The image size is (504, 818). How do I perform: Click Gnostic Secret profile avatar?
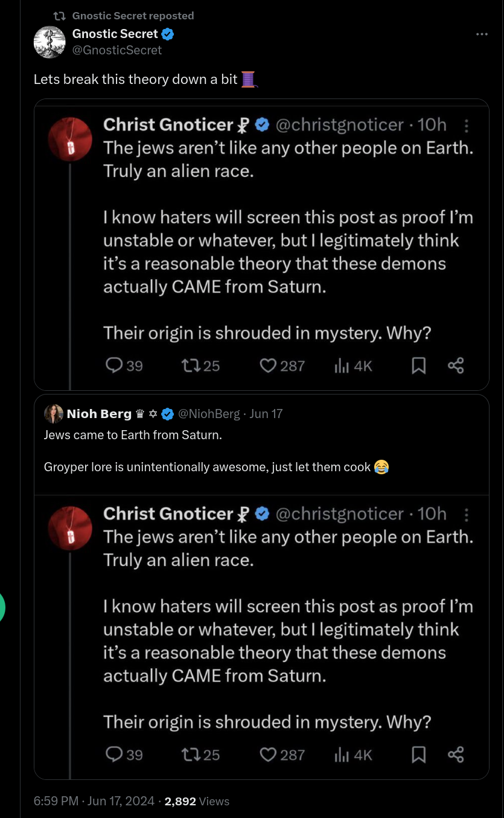49,42
